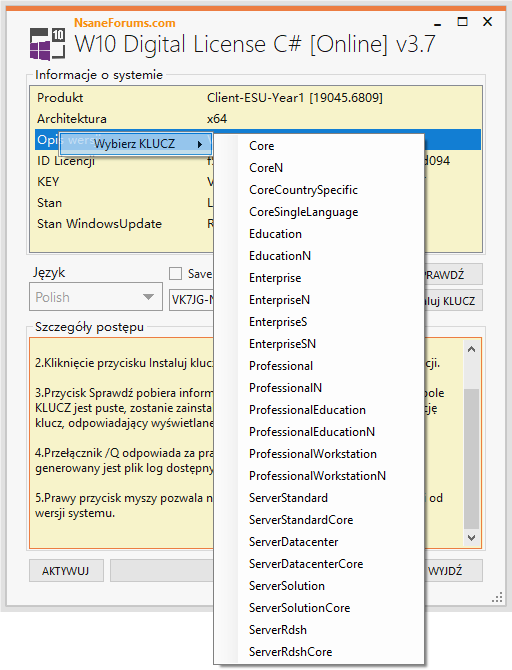Minimize the application window
Viewport: 512px width, 670px height.
[x=437, y=23]
